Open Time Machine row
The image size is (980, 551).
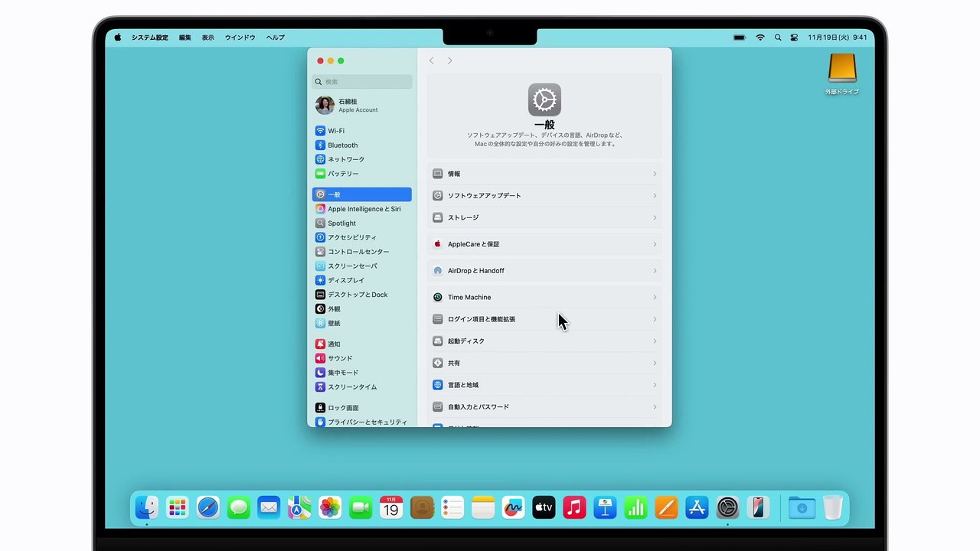pyautogui.click(x=544, y=297)
